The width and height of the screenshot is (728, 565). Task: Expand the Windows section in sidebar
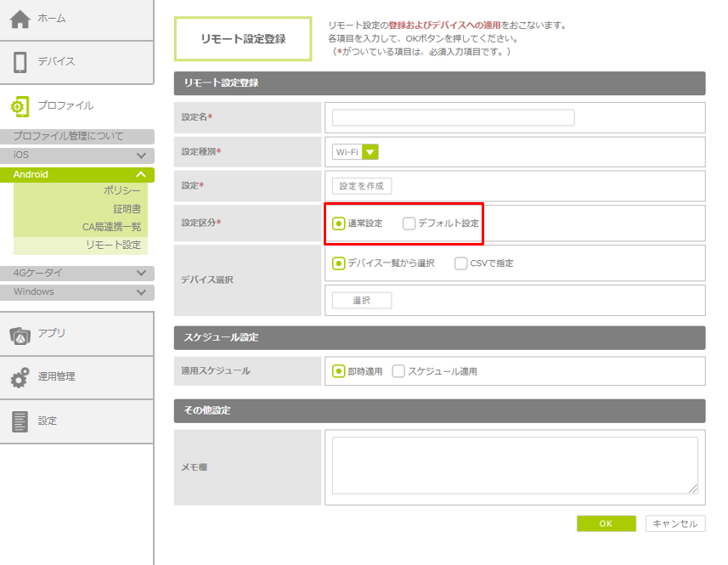pos(141,292)
